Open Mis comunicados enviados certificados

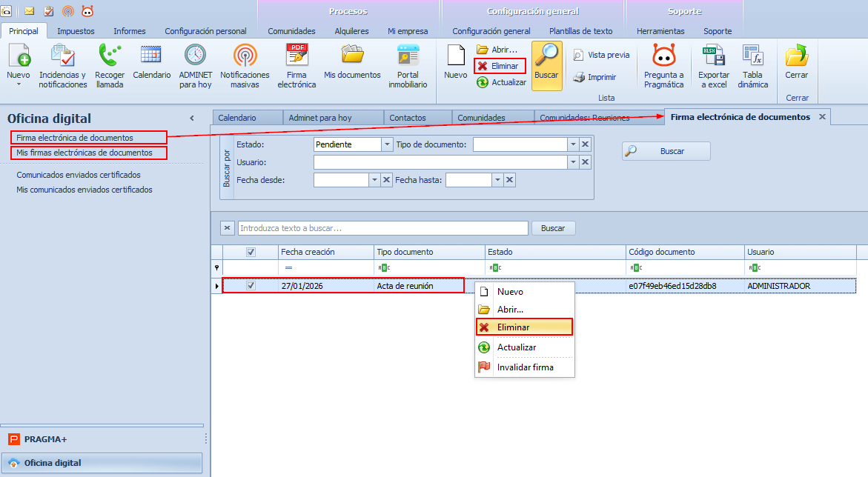85,190
